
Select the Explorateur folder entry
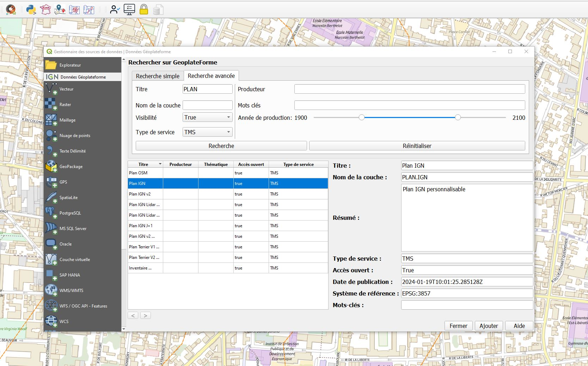70,65
